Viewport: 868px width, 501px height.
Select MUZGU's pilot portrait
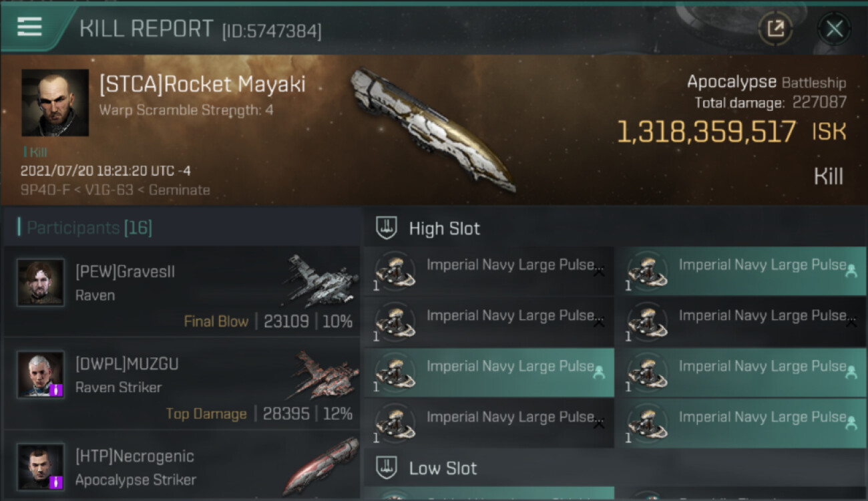point(41,374)
